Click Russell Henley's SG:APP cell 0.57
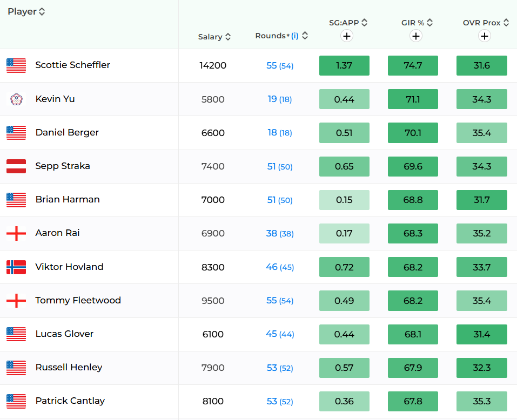Viewport: 517px width, 420px height. point(344,368)
